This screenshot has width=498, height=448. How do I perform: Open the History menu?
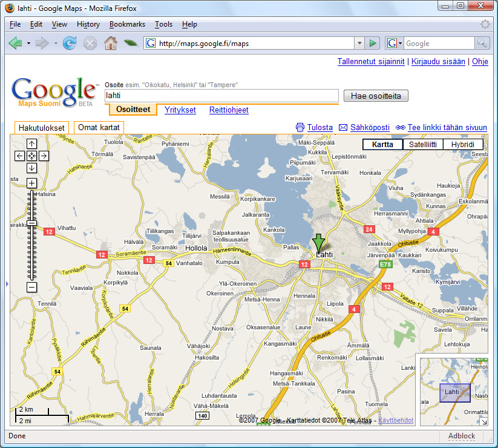(88, 24)
